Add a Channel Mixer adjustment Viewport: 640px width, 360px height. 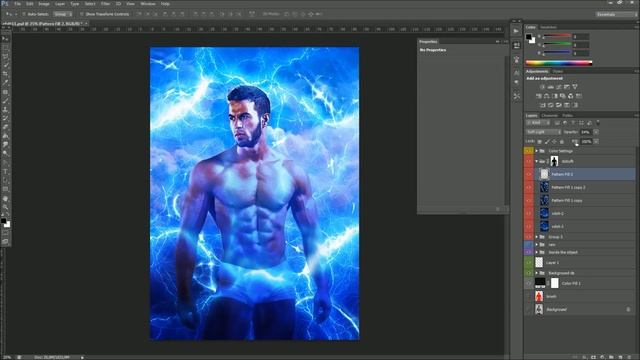coord(571,96)
